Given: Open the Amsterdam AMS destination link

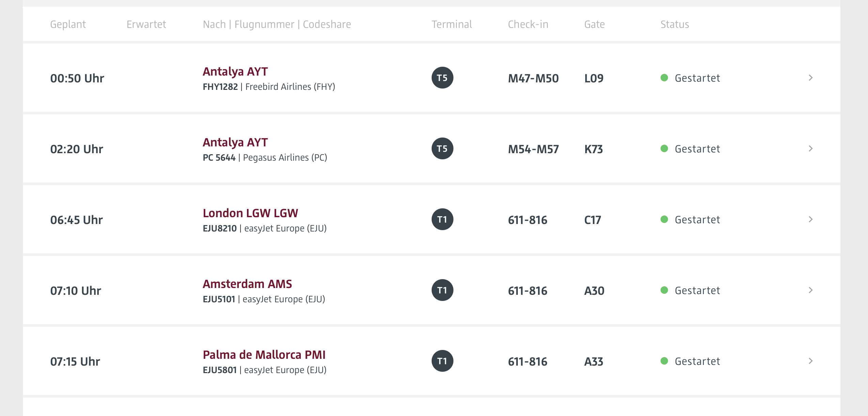Looking at the screenshot, I should [247, 284].
